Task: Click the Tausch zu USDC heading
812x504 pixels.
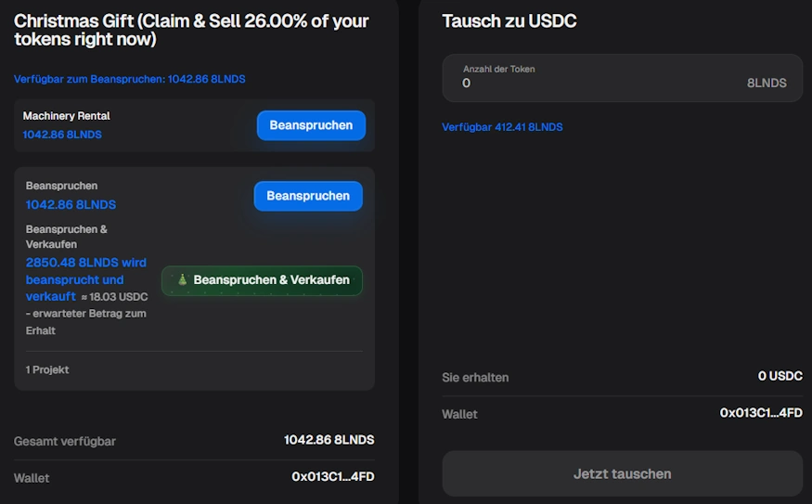Action: click(x=509, y=21)
